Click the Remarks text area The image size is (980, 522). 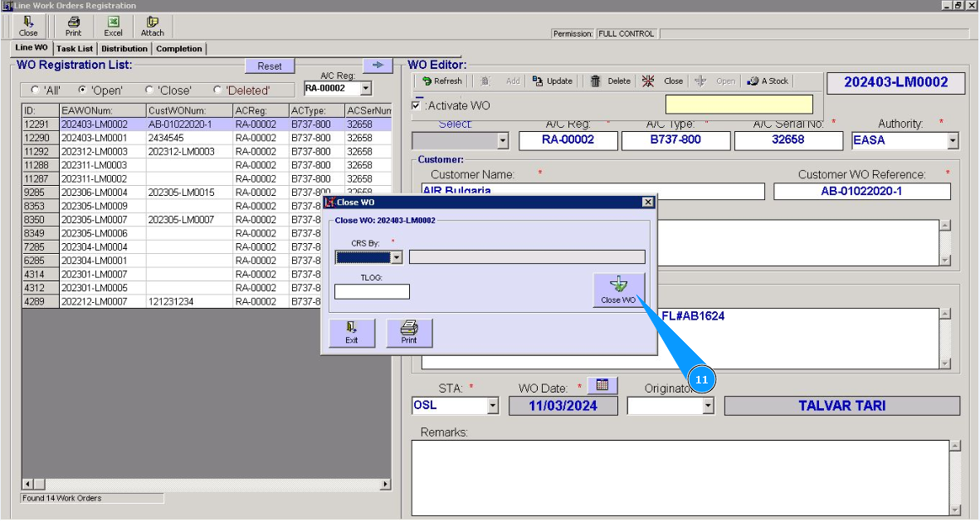[x=680, y=478]
